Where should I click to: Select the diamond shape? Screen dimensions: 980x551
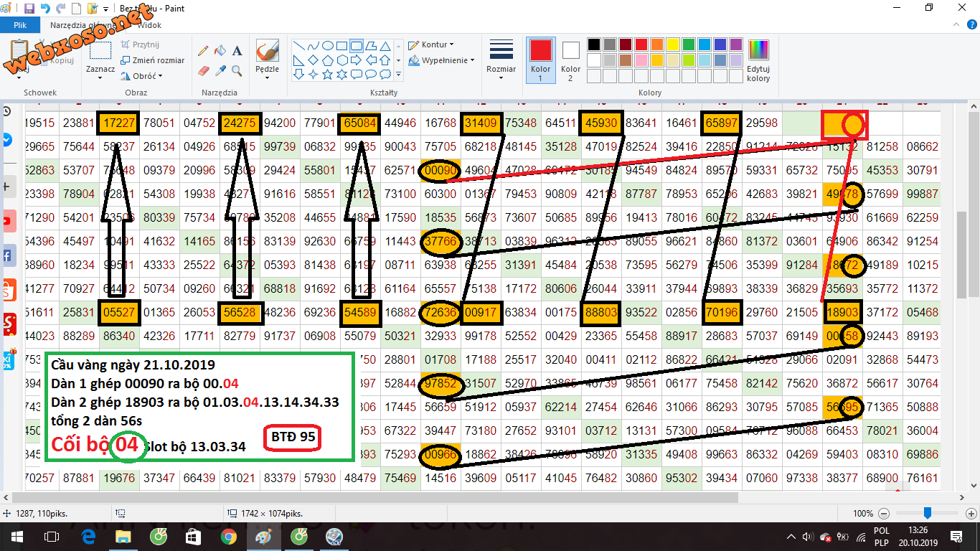[x=314, y=60]
